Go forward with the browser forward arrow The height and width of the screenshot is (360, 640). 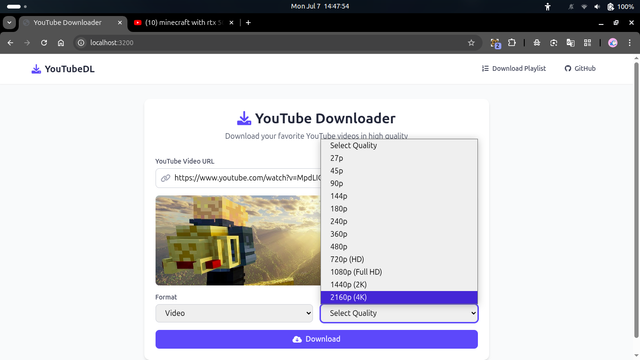(27, 43)
